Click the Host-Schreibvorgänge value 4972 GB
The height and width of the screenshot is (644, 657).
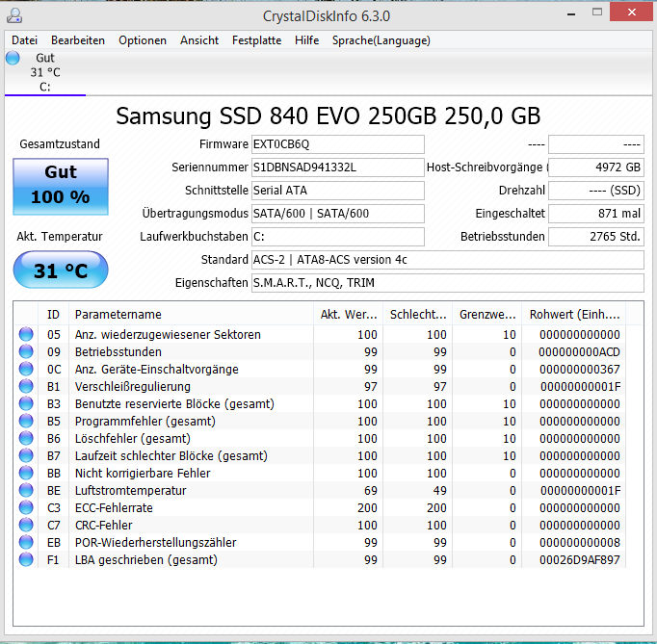[x=595, y=167]
